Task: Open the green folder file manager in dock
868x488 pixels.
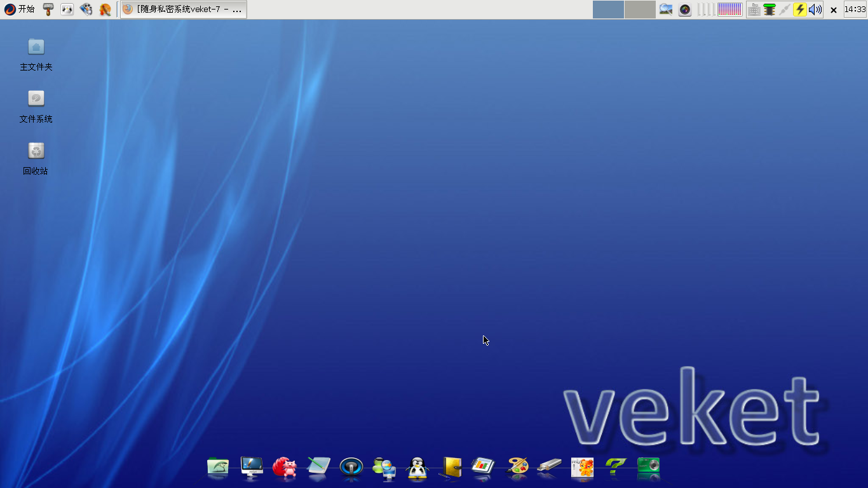Action: point(218,467)
